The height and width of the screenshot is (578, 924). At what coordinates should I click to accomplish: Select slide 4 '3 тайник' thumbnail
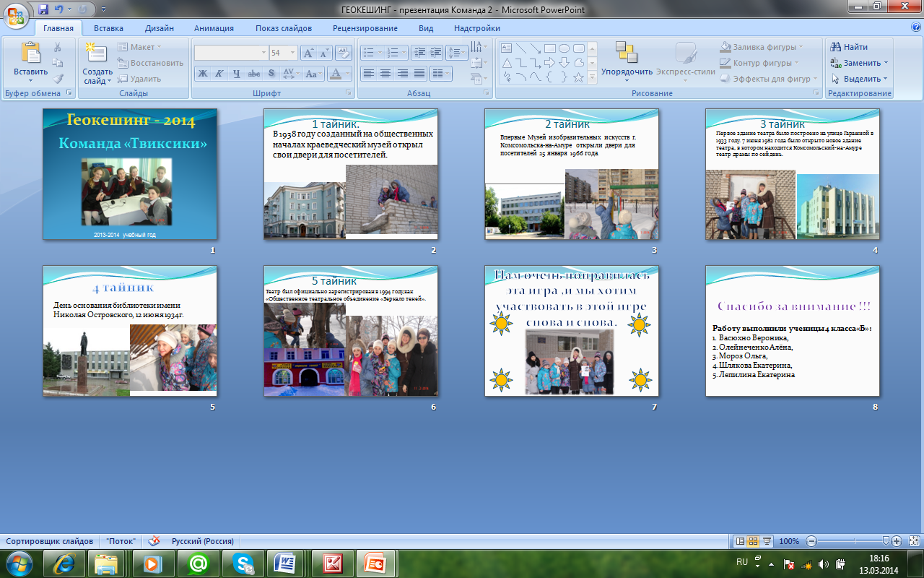[793, 174]
